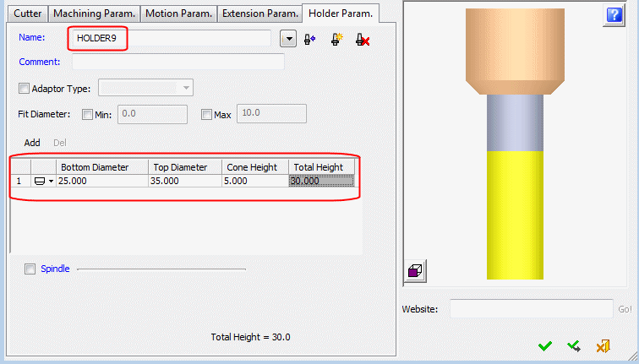Click the import holder icon with blue arrow
This screenshot has width=639, height=364.
(310, 40)
